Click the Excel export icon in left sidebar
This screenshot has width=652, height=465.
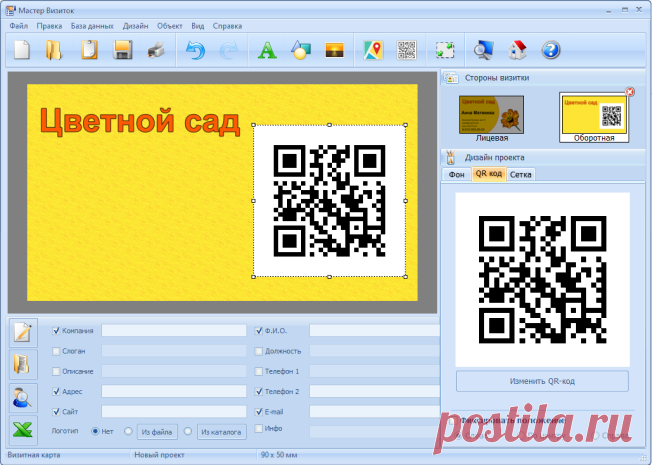click(x=23, y=430)
